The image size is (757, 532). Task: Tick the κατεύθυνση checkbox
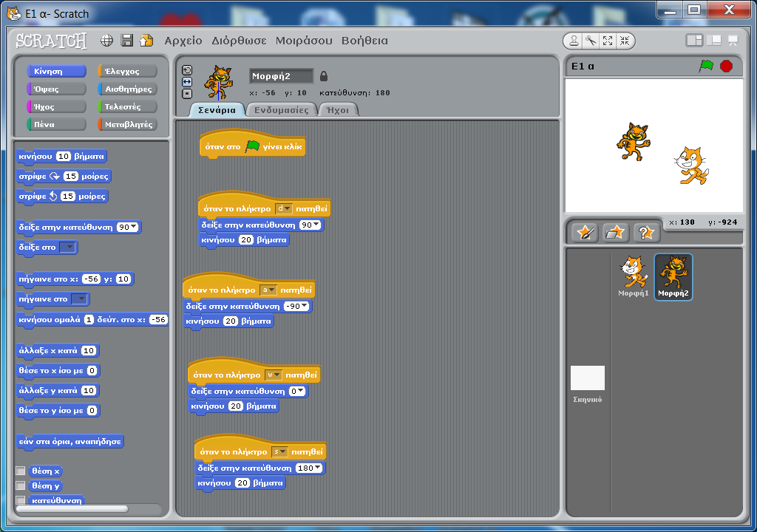(x=20, y=500)
